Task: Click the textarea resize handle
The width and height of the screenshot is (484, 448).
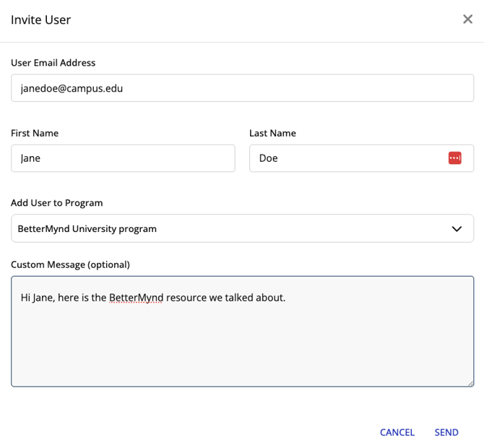Action: point(470,382)
